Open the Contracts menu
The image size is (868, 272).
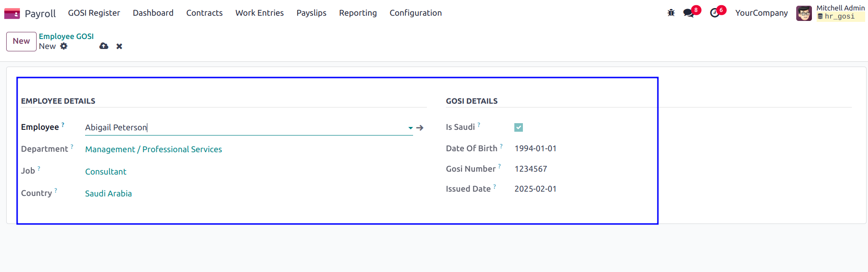pyautogui.click(x=204, y=13)
